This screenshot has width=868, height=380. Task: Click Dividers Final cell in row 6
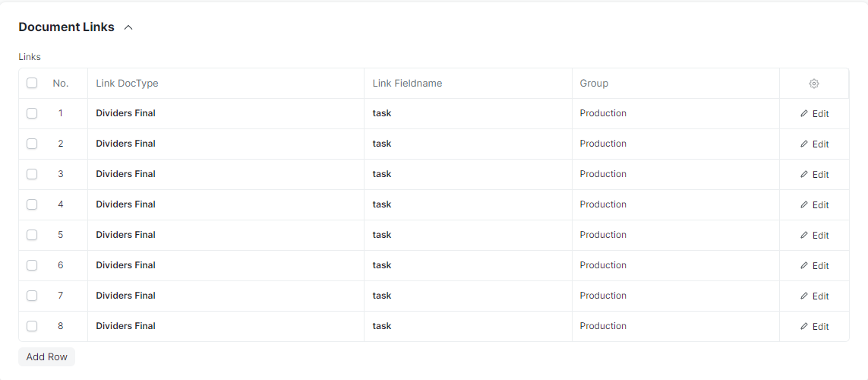226,265
